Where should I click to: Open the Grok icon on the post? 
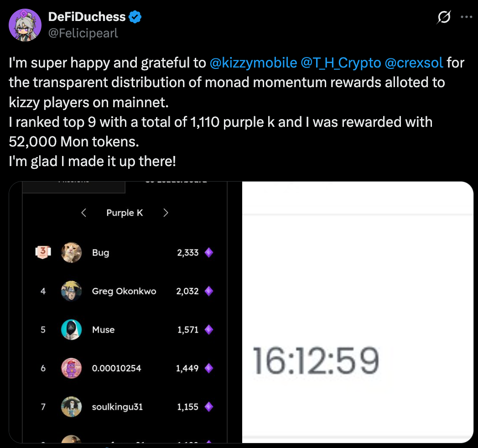[x=444, y=17]
